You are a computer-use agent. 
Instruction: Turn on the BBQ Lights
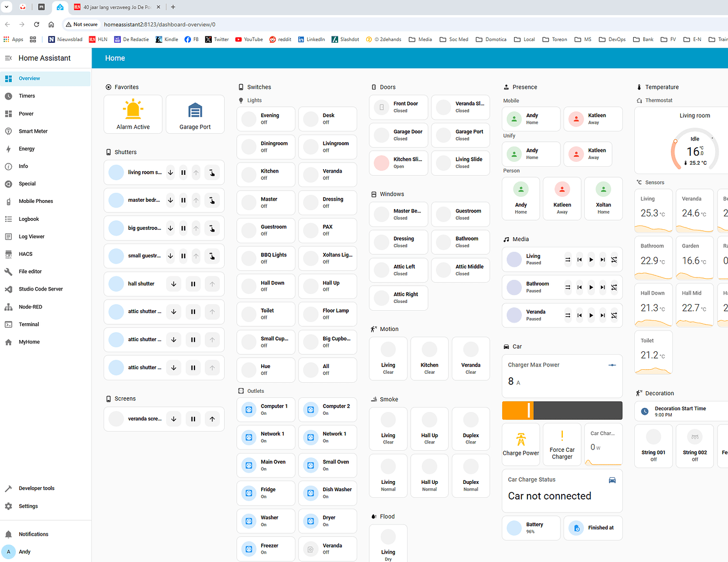pyautogui.click(x=266, y=258)
